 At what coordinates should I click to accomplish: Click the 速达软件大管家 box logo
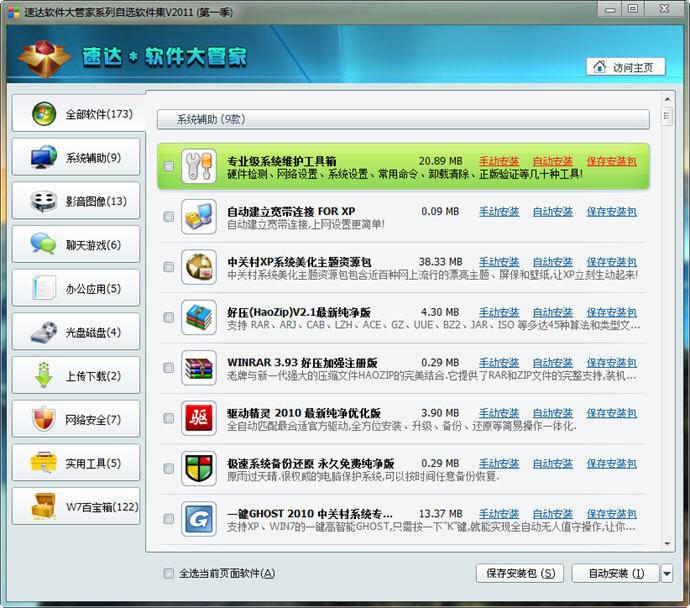(44, 59)
